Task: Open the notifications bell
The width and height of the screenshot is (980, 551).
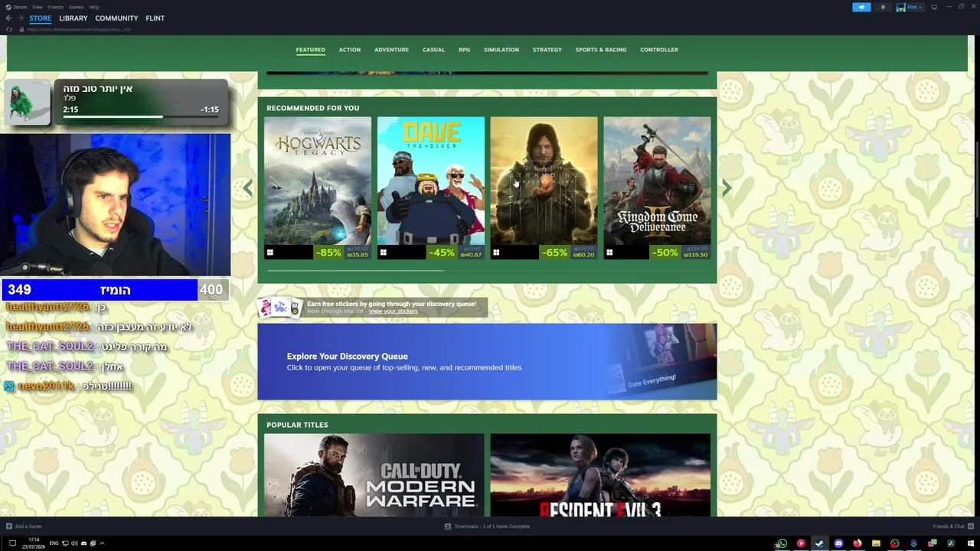Action: [883, 7]
